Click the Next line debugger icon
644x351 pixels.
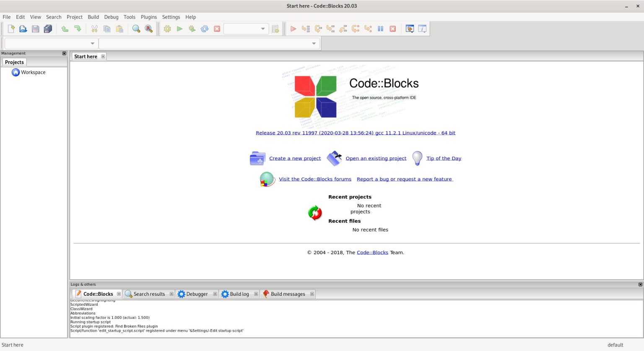click(x=318, y=29)
